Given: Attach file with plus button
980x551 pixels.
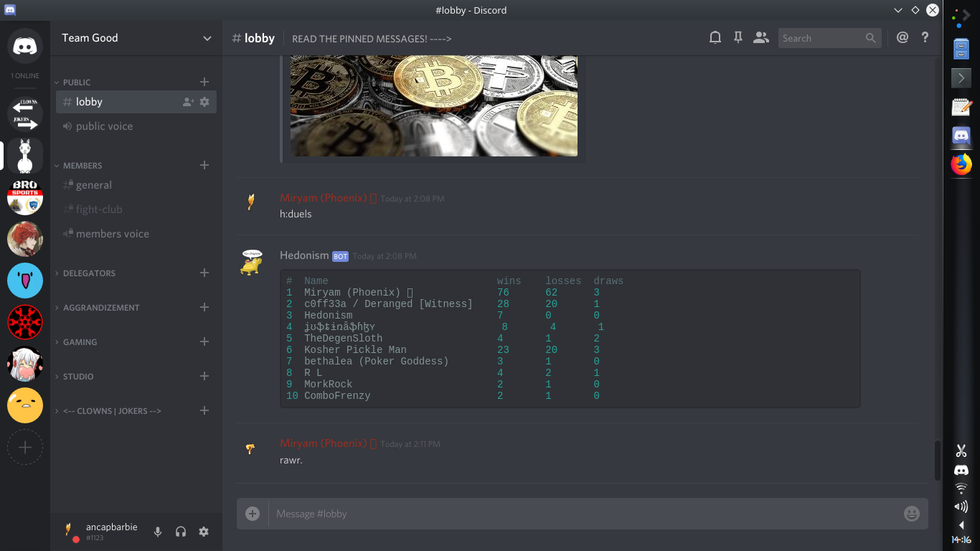Looking at the screenshot, I should [253, 514].
